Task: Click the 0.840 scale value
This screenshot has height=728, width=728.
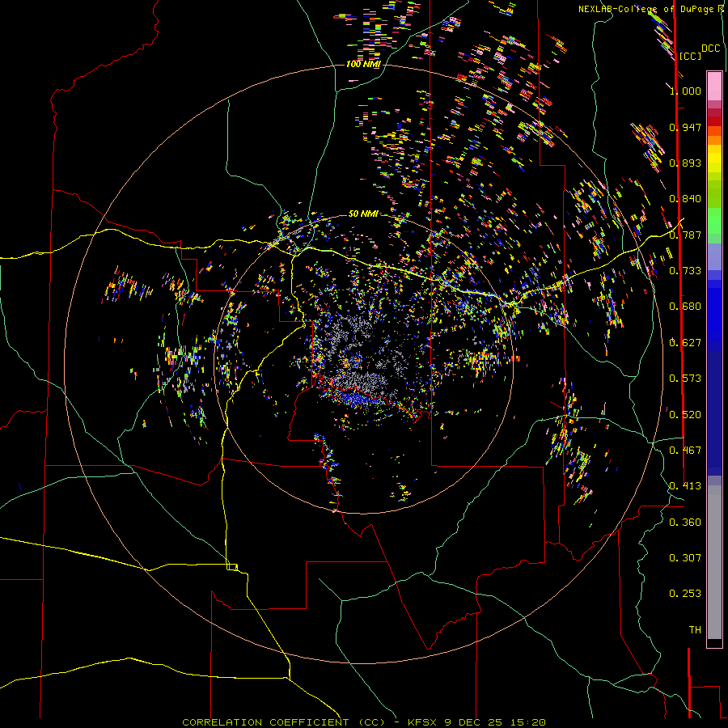Action: (685, 198)
